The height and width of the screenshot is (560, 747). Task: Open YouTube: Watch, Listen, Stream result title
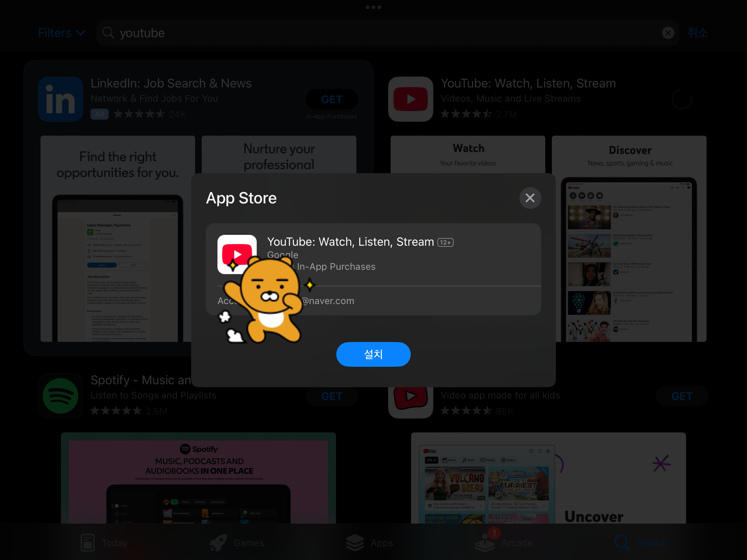click(x=528, y=83)
